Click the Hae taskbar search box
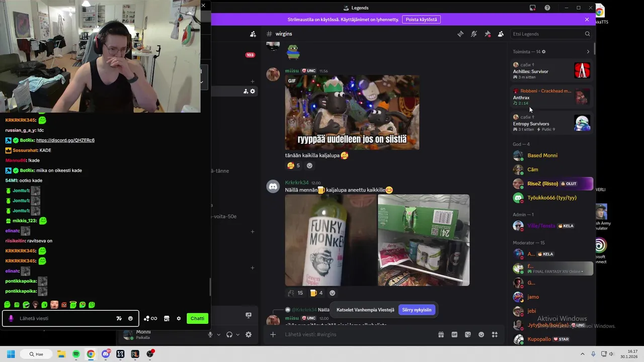The height and width of the screenshot is (362, 644). [36, 354]
